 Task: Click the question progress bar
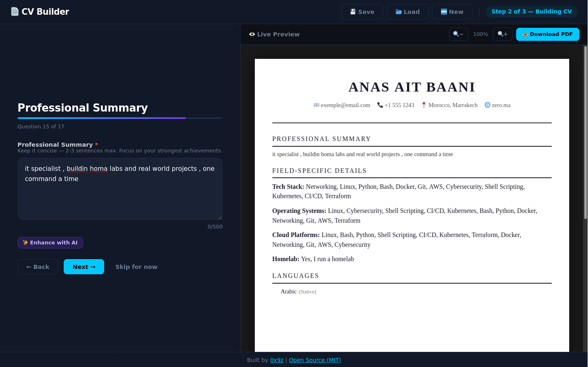[x=120, y=118]
